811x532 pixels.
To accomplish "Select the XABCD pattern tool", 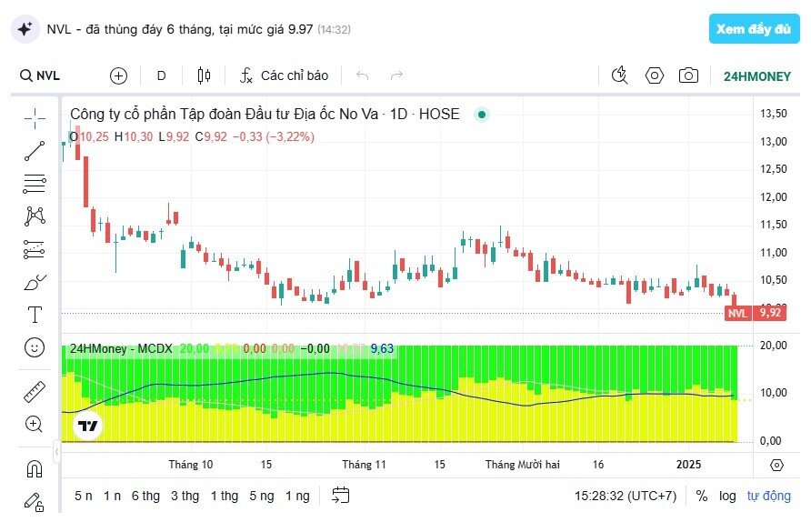I will point(35,216).
